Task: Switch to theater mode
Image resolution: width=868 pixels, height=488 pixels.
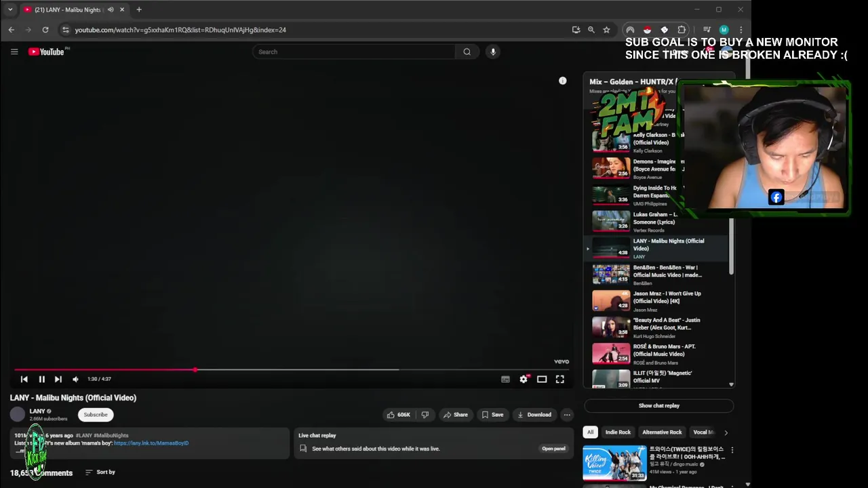Action: point(542,380)
